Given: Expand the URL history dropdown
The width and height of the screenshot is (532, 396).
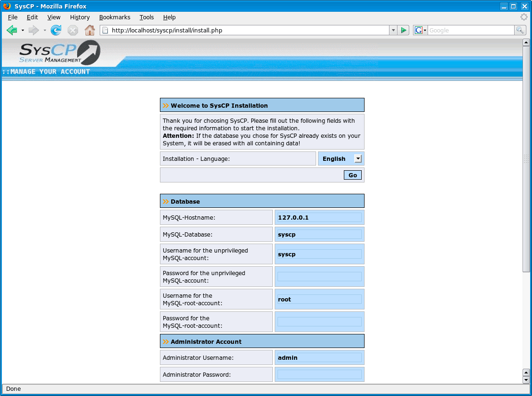Looking at the screenshot, I should point(393,30).
